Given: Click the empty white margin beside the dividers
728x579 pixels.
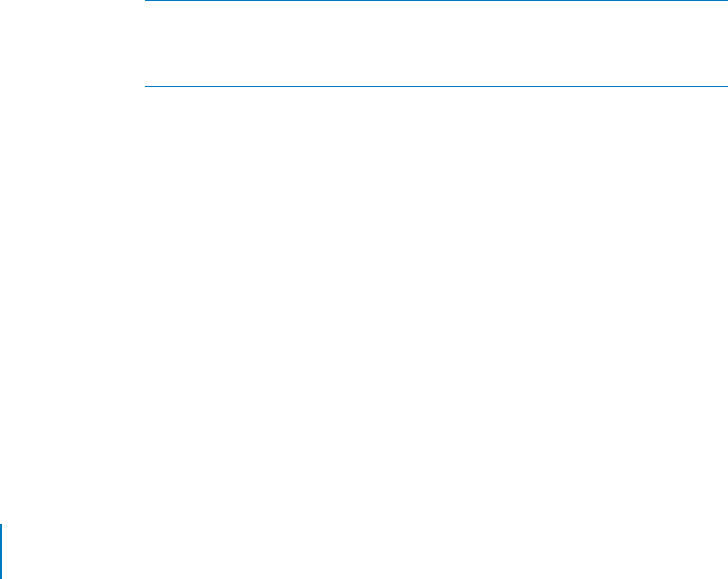Looking at the screenshot, I should tap(72, 43).
